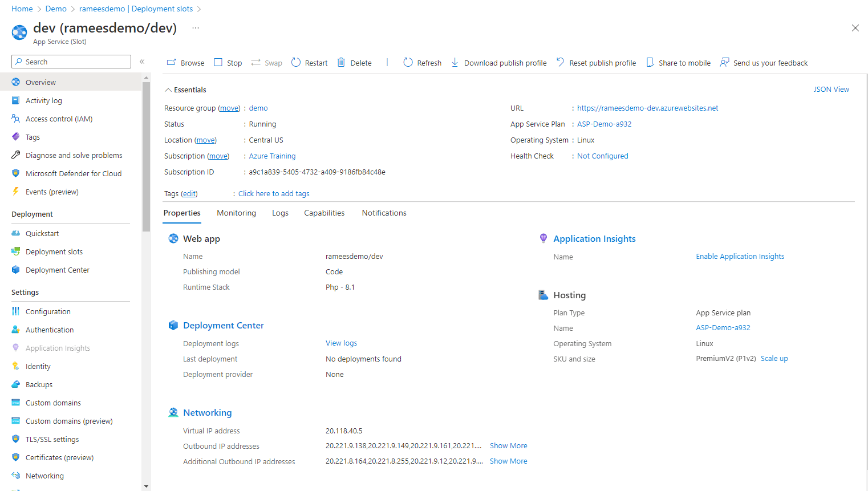Click the Quickstart icon in sidebar
Viewport: 868px width, 491px height.
point(16,233)
